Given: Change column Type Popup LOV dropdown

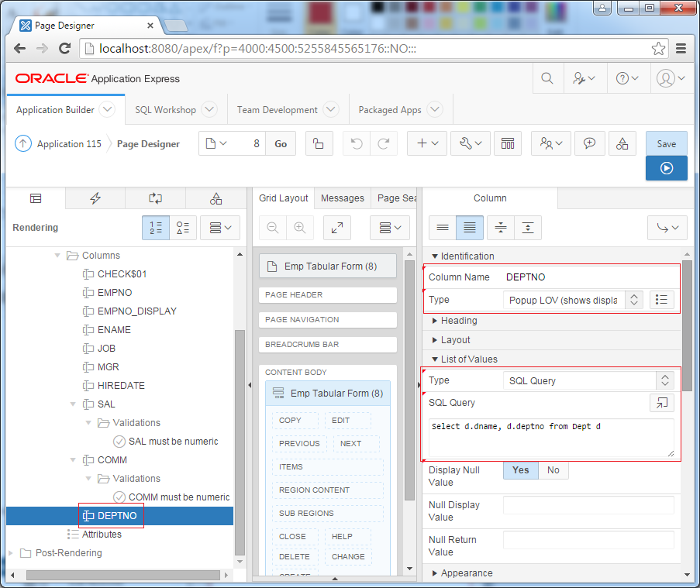Looking at the screenshot, I should pyautogui.click(x=573, y=300).
